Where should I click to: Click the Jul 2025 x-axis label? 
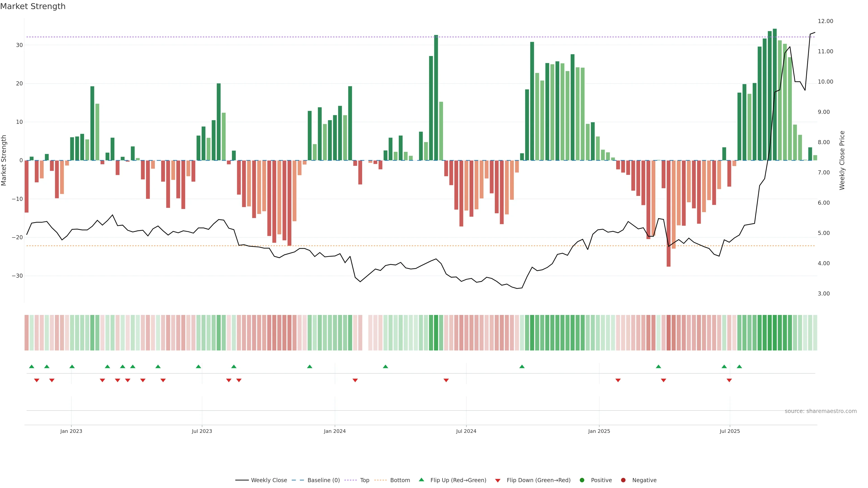(x=729, y=431)
